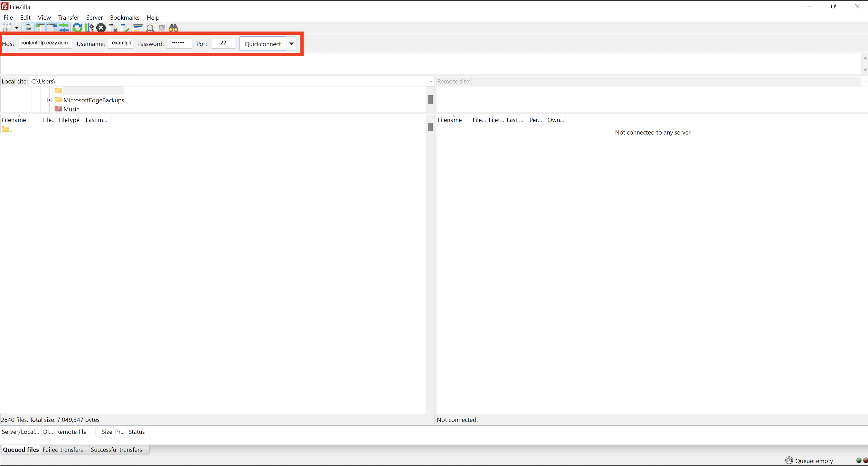Viewport: 868px width, 466px height.
Task: Click 'Not connected to any server' text
Action: click(653, 132)
